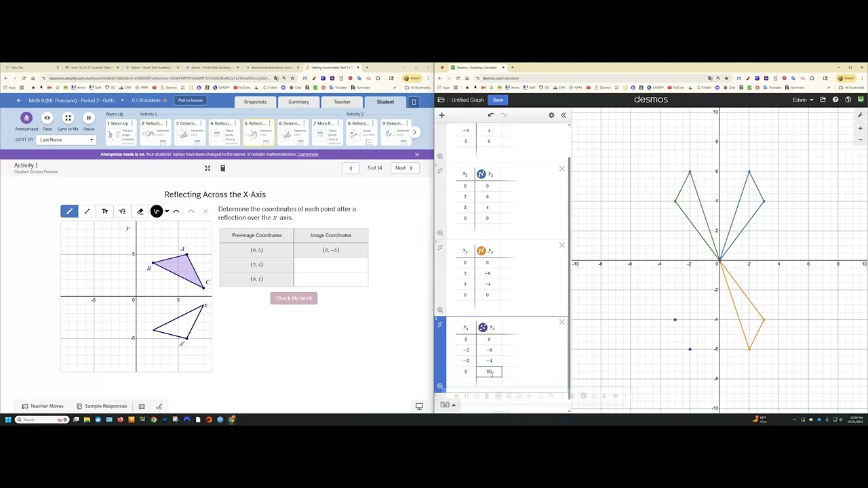
Task: Open the Desmos language globe menu
Action: [848, 100]
